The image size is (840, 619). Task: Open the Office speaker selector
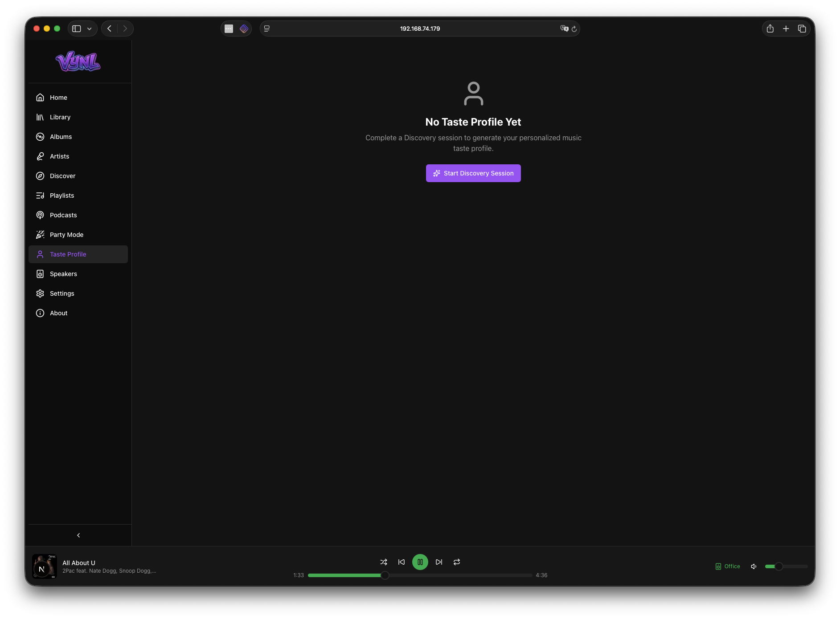(x=728, y=566)
